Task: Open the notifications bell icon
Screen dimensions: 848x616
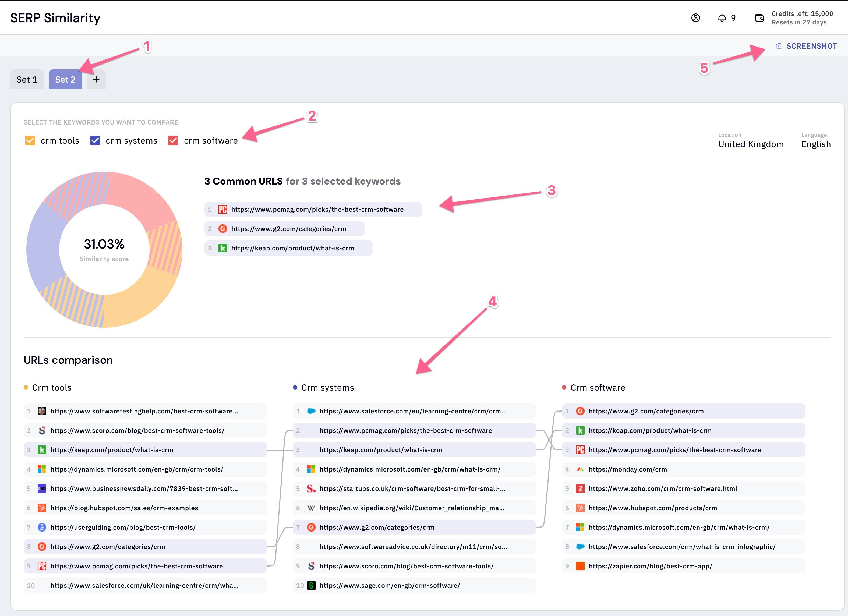Action: click(x=722, y=17)
